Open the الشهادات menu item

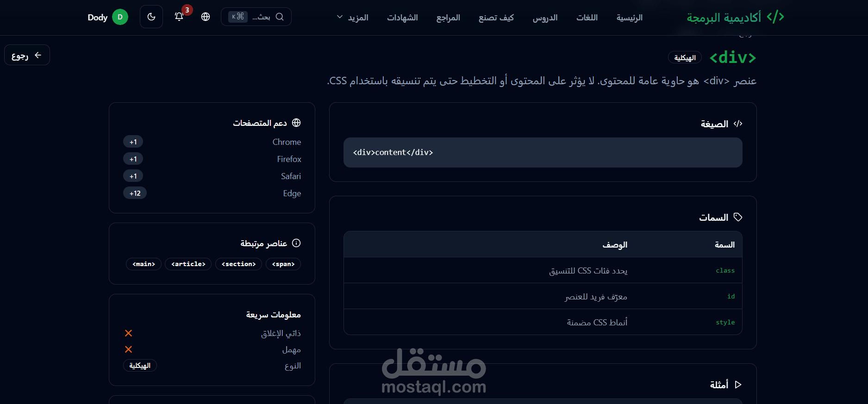tap(402, 18)
